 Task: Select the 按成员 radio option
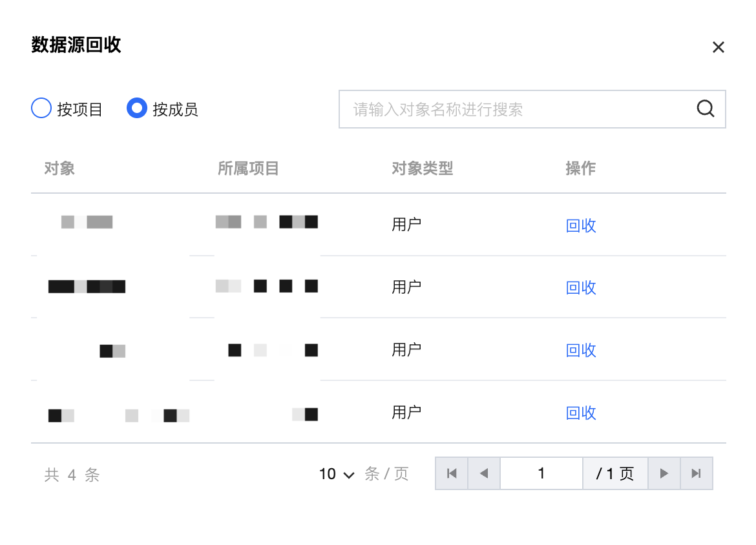[x=137, y=108]
